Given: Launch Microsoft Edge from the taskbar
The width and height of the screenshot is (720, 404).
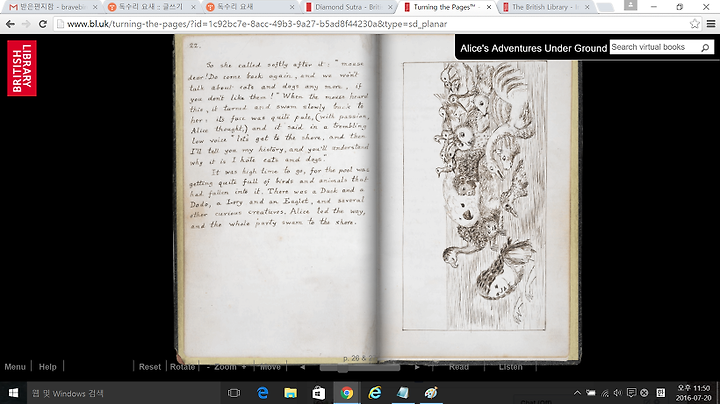Looking at the screenshot, I should (262, 393).
